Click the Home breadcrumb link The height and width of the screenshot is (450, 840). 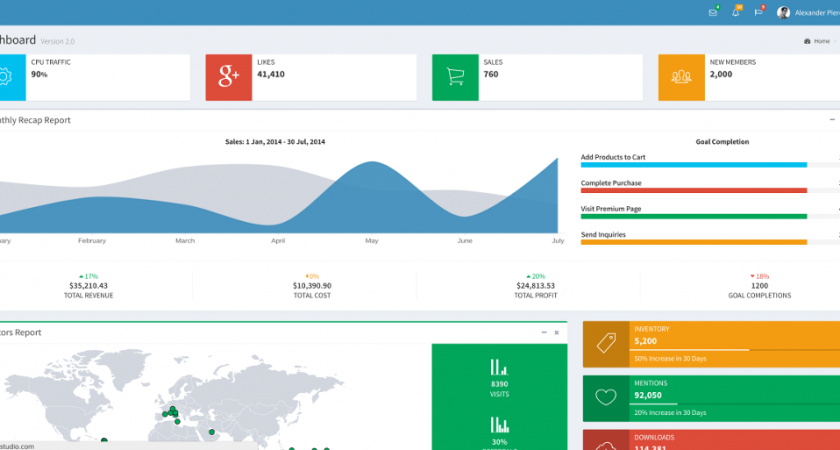tap(821, 41)
